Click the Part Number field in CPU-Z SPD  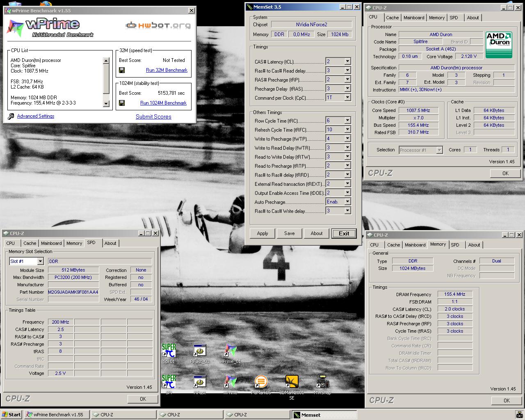click(73, 292)
